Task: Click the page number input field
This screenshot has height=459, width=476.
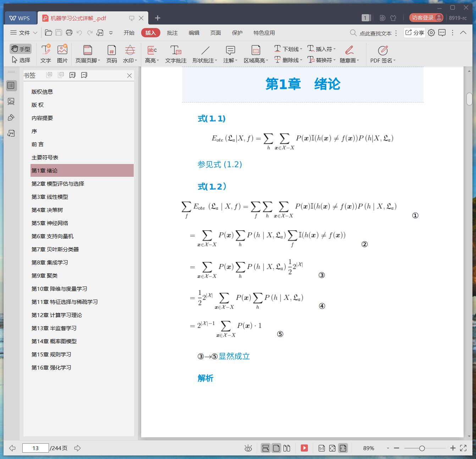Action: point(35,448)
